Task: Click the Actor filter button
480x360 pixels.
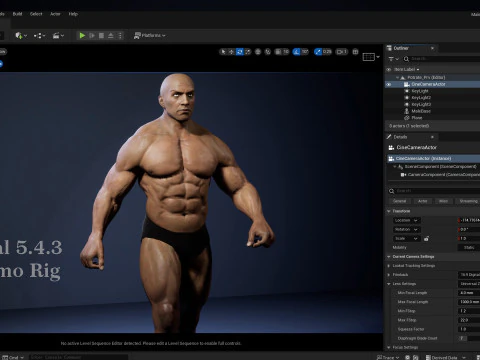Action: coord(423,201)
